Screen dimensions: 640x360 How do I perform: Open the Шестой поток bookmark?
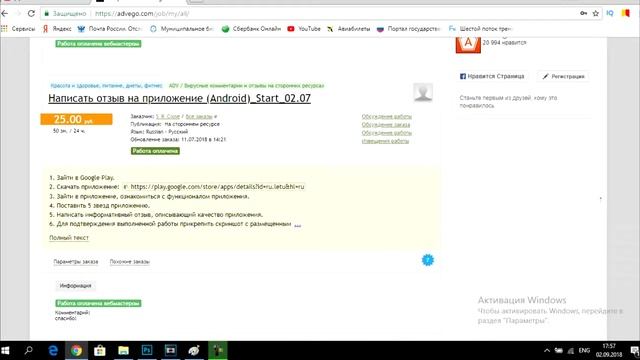480,29
